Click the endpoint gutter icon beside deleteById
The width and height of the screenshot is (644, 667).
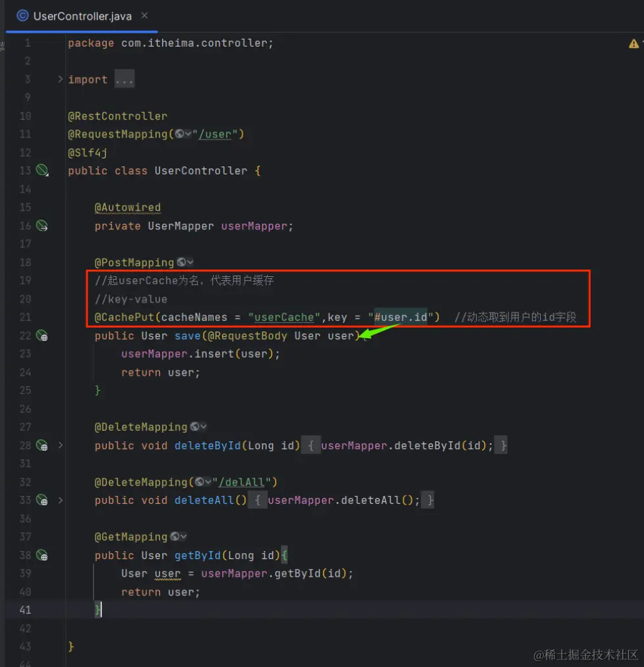[x=42, y=445]
